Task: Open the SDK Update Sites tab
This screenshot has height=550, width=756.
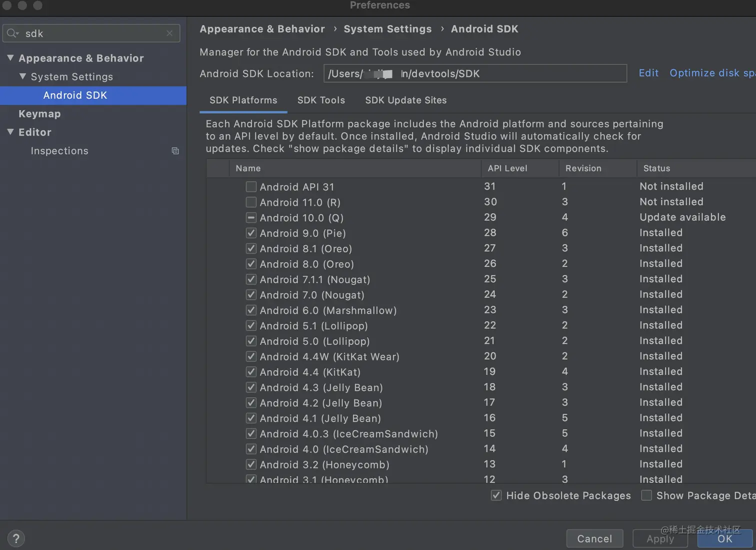Action: coord(406,100)
